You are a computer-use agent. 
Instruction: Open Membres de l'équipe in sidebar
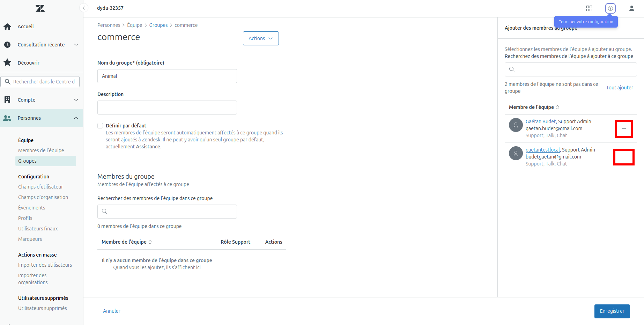point(41,150)
